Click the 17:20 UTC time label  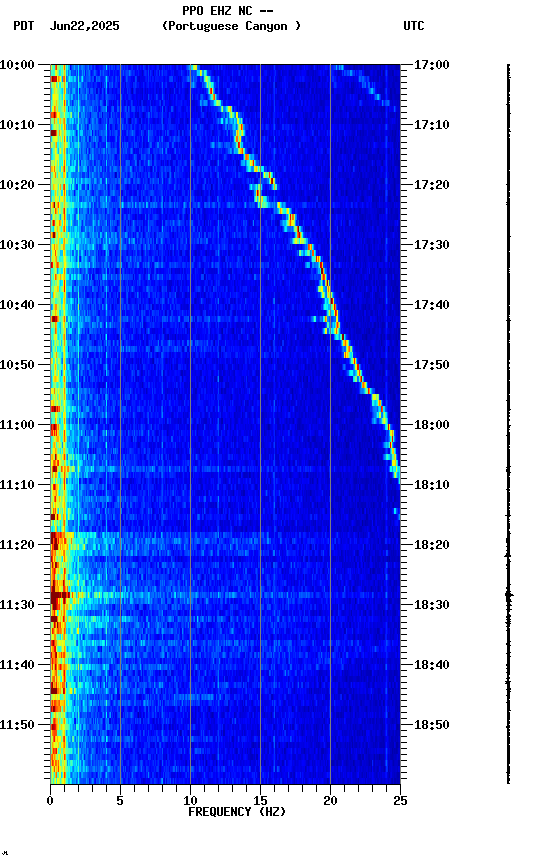(432, 185)
